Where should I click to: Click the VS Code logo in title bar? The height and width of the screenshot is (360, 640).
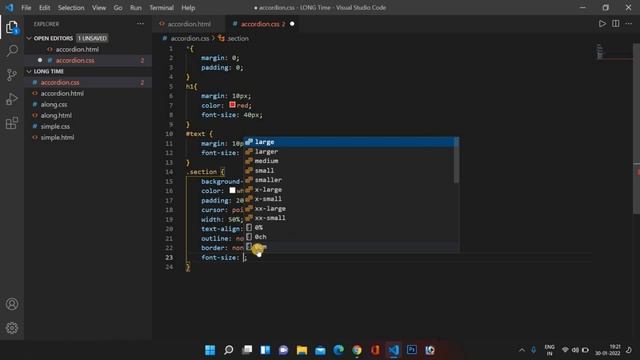(9, 7)
